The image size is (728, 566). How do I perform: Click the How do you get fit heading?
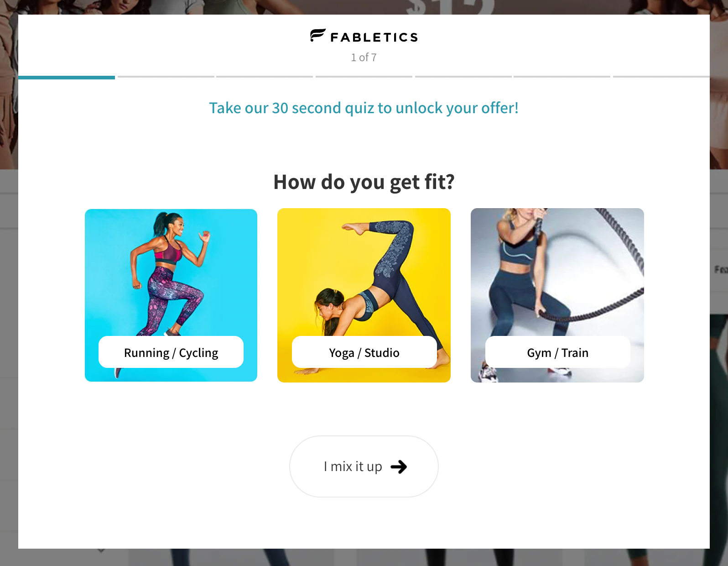tap(364, 182)
